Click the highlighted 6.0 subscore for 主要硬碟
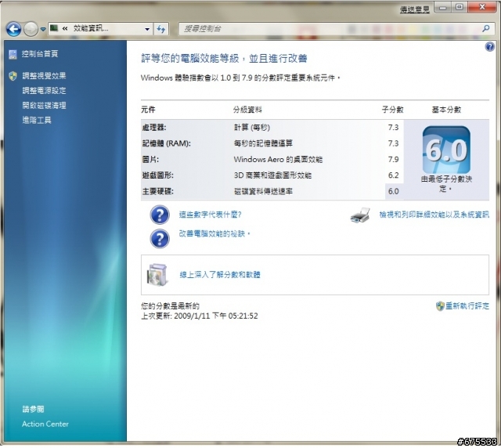This screenshot has width=501, height=448. point(393,191)
